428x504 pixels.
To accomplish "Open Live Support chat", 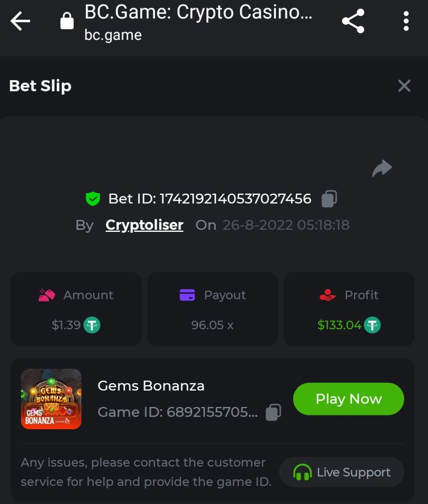I will 341,472.
